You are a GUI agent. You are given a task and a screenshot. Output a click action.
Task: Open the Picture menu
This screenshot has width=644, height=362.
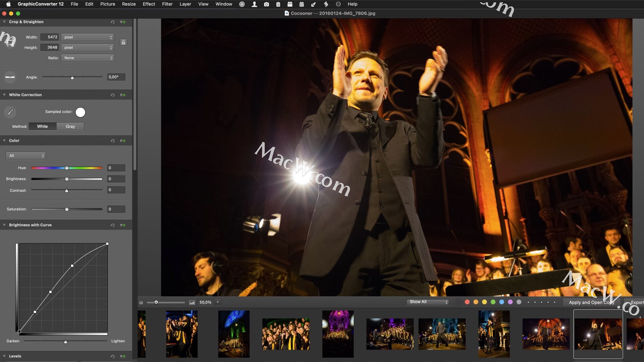tap(107, 4)
